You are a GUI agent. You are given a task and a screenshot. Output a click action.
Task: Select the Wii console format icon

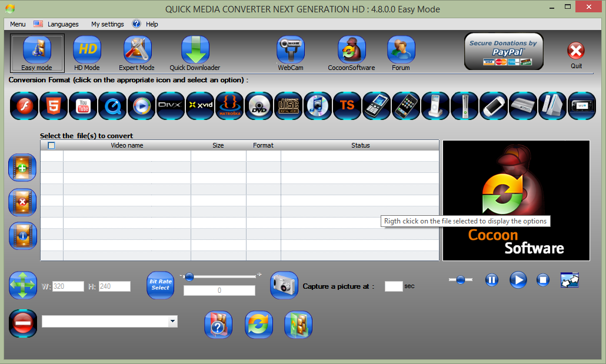click(x=552, y=105)
